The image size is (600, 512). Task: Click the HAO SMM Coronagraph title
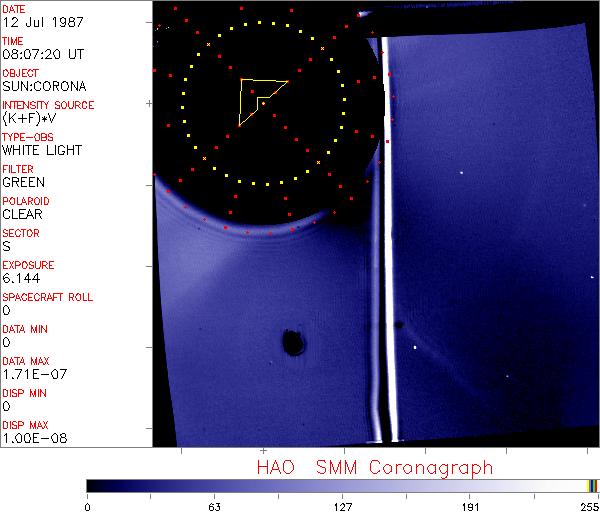pos(374,467)
